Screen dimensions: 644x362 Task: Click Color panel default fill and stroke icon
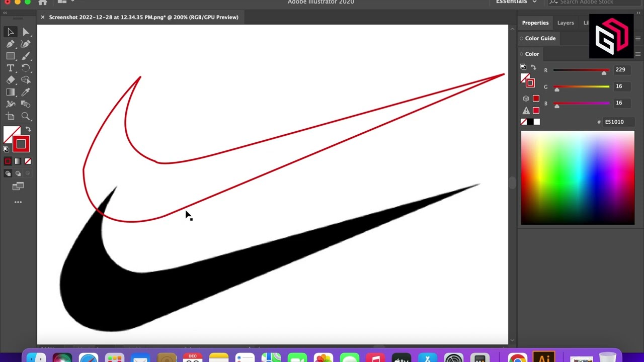[523, 67]
